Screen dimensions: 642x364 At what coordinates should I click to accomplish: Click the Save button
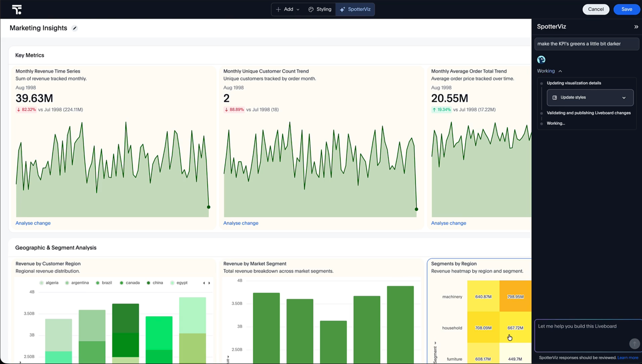pyautogui.click(x=626, y=9)
